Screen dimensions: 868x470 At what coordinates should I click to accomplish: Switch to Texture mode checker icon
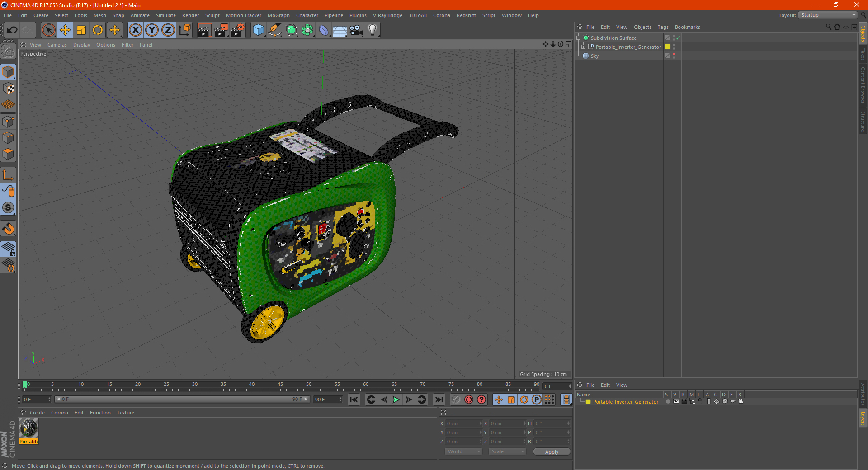[9, 89]
